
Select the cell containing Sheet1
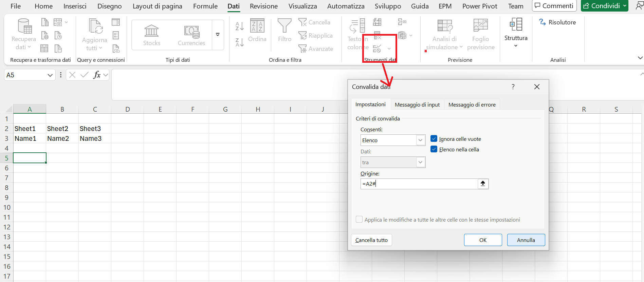(x=30, y=129)
